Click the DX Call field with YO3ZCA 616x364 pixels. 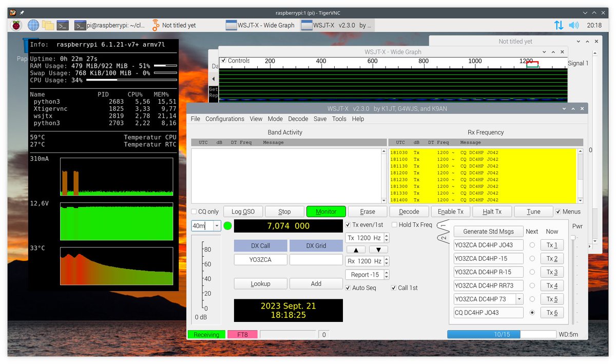pos(261,260)
